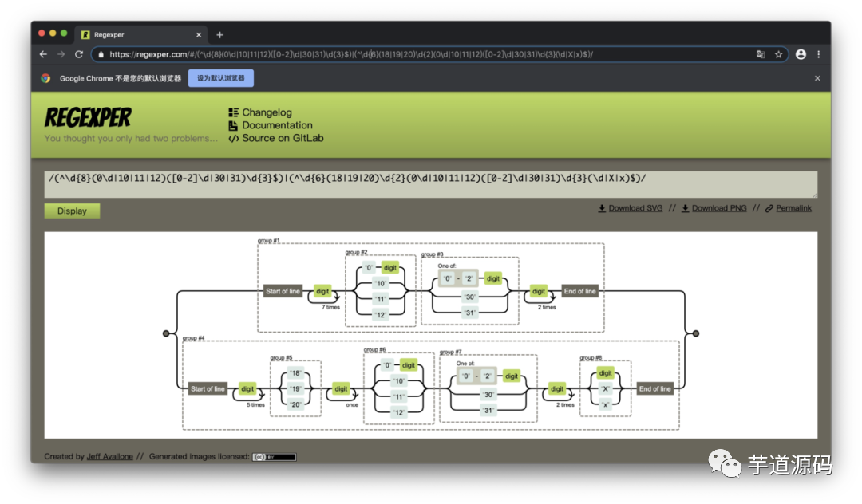Set Chrome as default browser button
This screenshot has width=862, height=504.
(221, 78)
